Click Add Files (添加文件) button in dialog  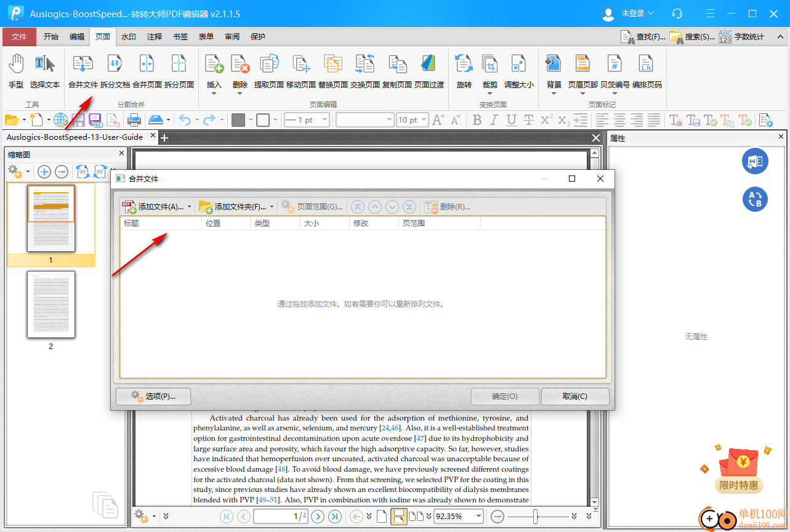[153, 207]
